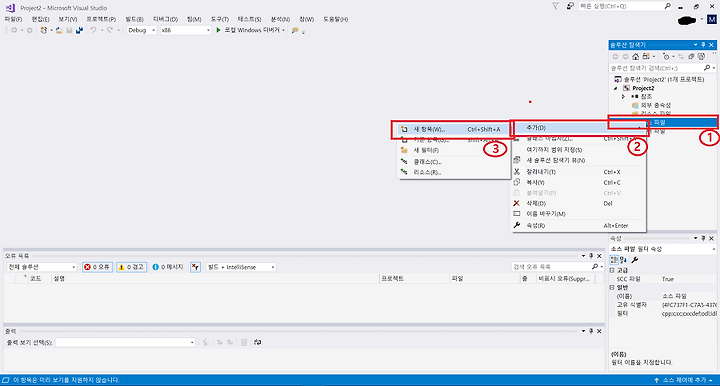Click the New Project toolbar icon
This screenshot has height=386, width=720.
pos(44,30)
